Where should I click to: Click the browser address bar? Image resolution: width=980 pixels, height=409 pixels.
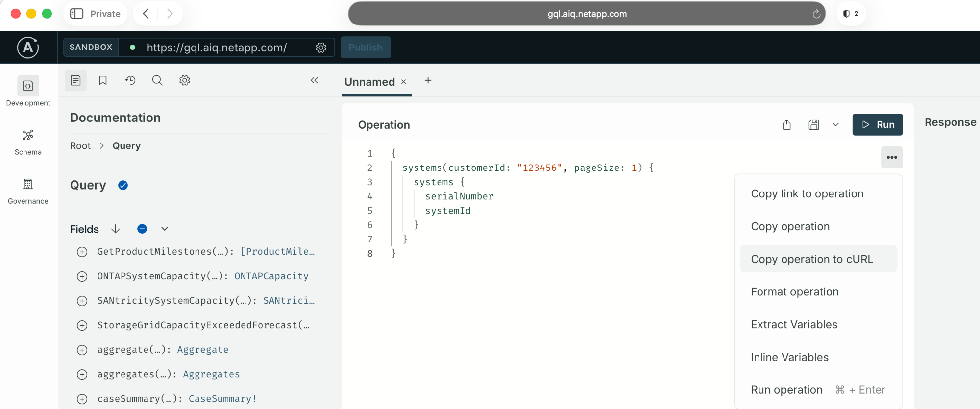(x=587, y=14)
